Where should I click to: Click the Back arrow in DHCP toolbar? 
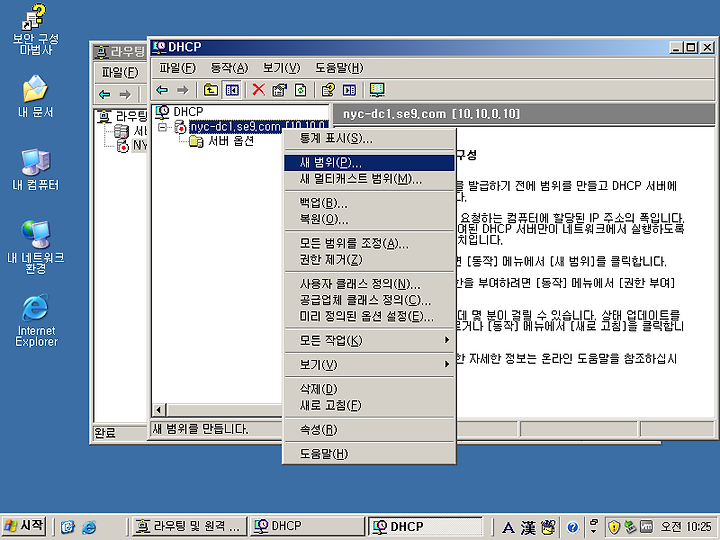coord(163,90)
